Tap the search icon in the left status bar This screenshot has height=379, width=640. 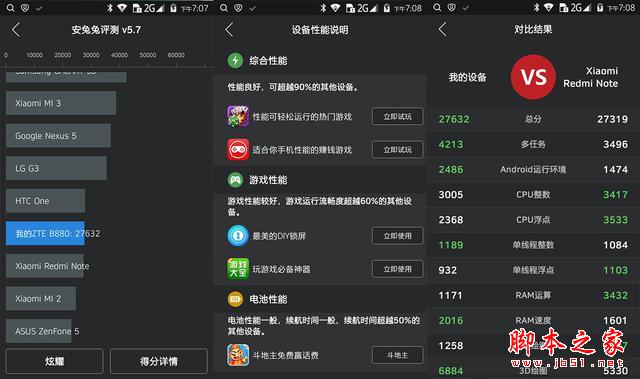click(11, 8)
